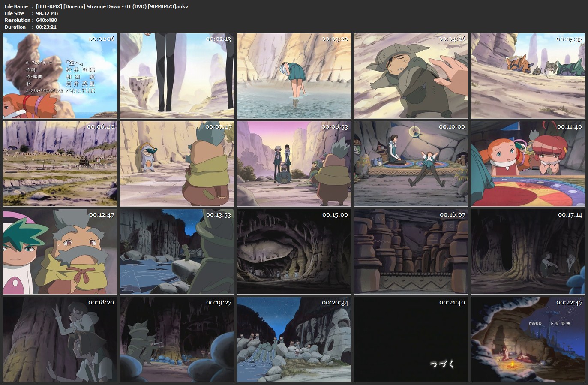Image resolution: width=588 pixels, height=385 pixels.
Task: Open the starry canyon frame at 00:20:34
Action: 294,340
